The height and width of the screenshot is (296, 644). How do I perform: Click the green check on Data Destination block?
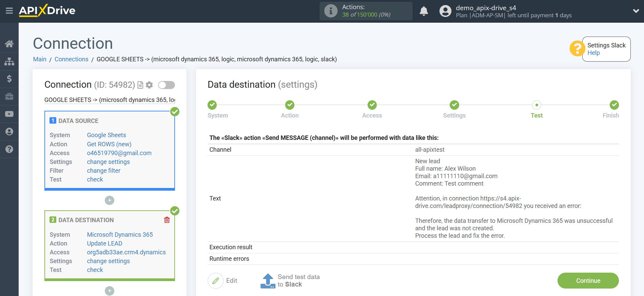tap(175, 211)
